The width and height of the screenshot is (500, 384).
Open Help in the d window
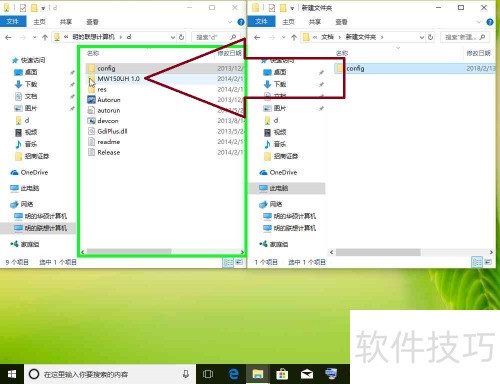(x=241, y=22)
